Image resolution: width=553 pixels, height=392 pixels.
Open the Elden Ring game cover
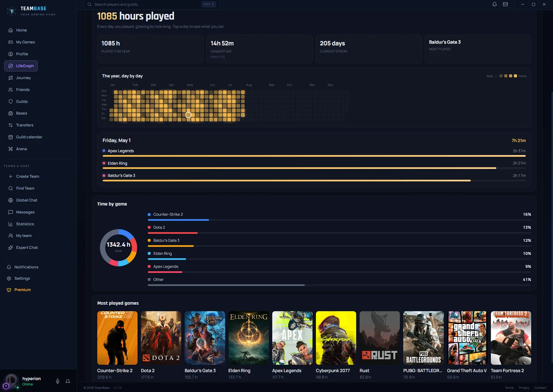coord(249,338)
